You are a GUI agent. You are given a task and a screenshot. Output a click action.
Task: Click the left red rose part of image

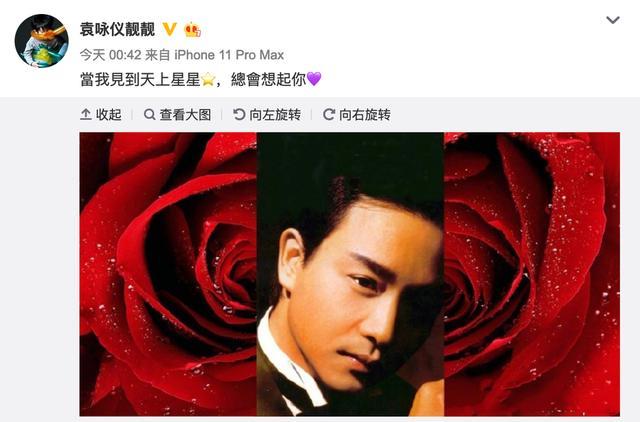(168, 274)
